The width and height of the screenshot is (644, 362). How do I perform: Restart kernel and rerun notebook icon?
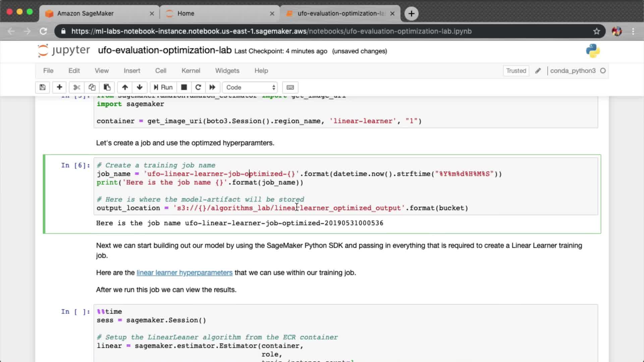[212, 87]
